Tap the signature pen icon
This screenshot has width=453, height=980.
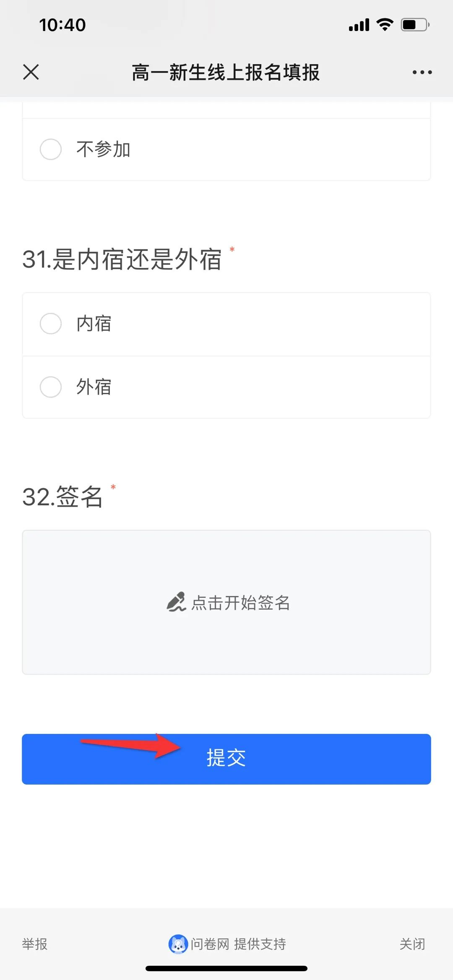pos(176,602)
